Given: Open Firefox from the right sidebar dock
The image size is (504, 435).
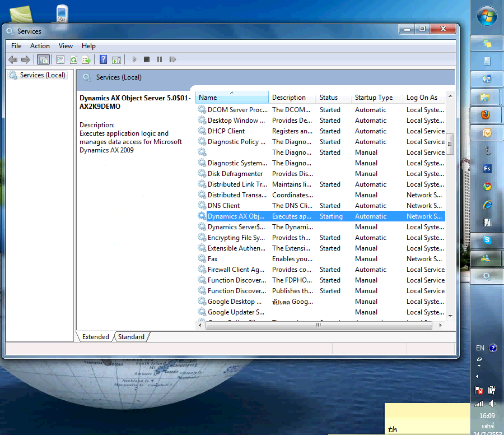Looking at the screenshot, I should point(486,115).
